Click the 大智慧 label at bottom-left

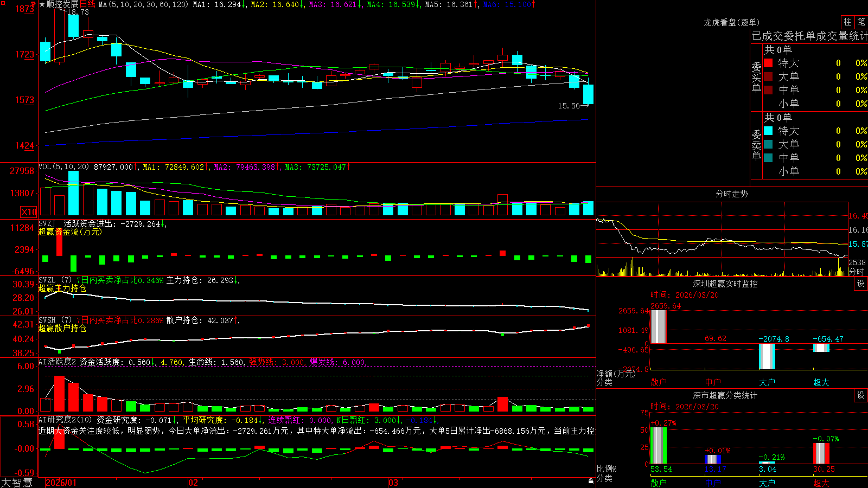click(x=17, y=483)
